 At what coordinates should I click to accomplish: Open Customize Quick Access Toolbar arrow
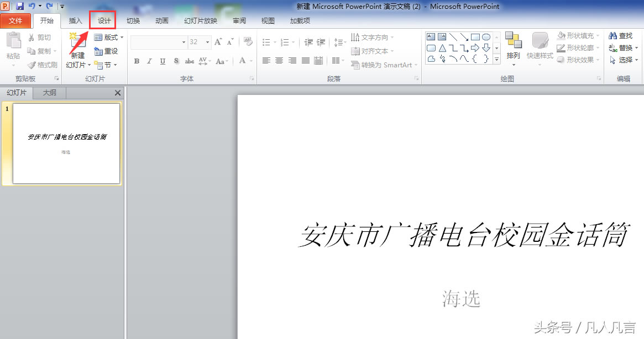click(x=62, y=7)
